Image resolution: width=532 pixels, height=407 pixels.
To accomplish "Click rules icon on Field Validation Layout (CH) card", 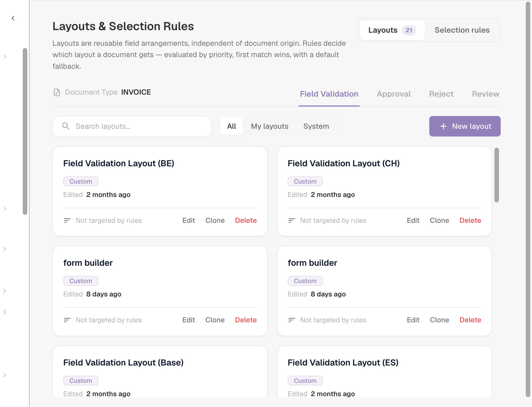I will [292, 221].
